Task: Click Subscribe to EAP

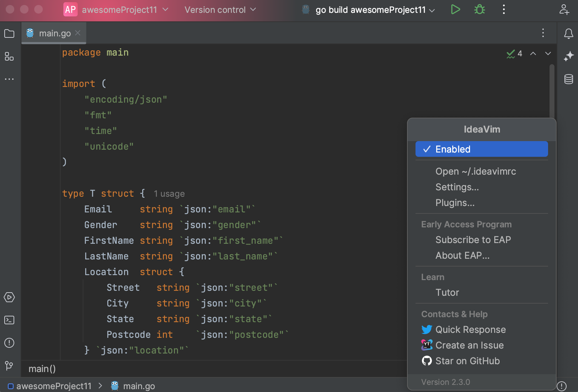Action: click(x=473, y=239)
